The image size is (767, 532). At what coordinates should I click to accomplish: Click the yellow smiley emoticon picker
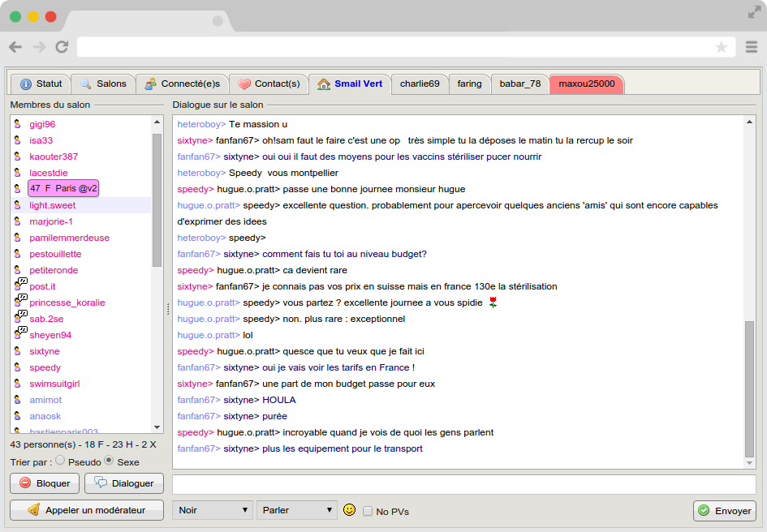pyautogui.click(x=349, y=510)
